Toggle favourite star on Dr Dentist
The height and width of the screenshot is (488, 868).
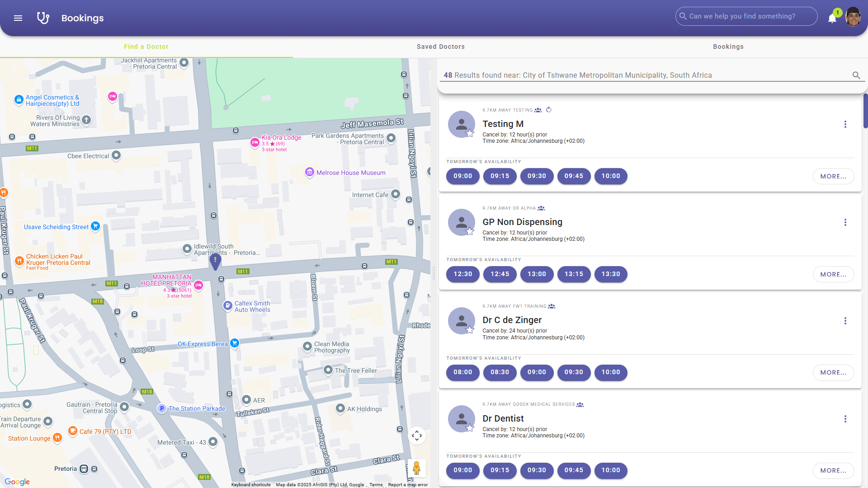click(x=470, y=428)
